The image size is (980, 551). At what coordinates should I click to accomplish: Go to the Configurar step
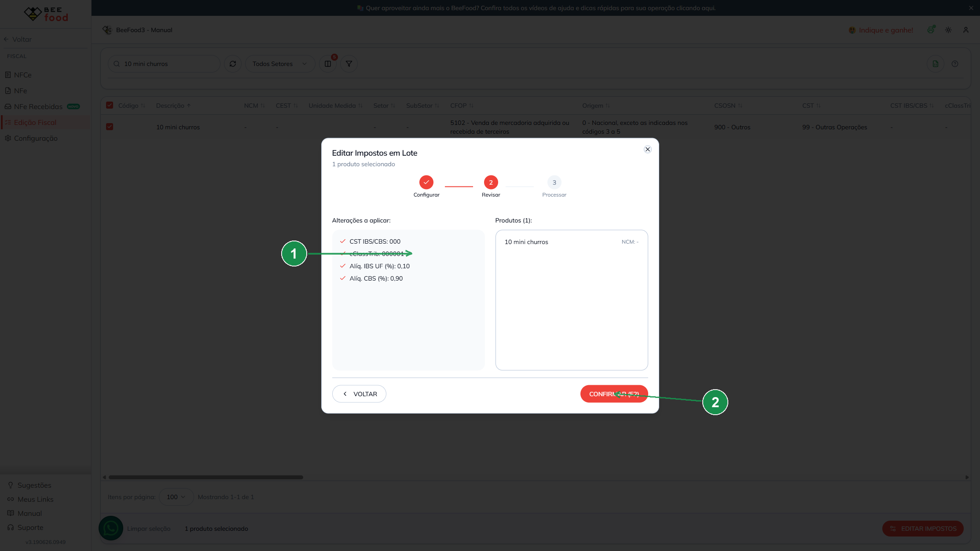pos(426,187)
